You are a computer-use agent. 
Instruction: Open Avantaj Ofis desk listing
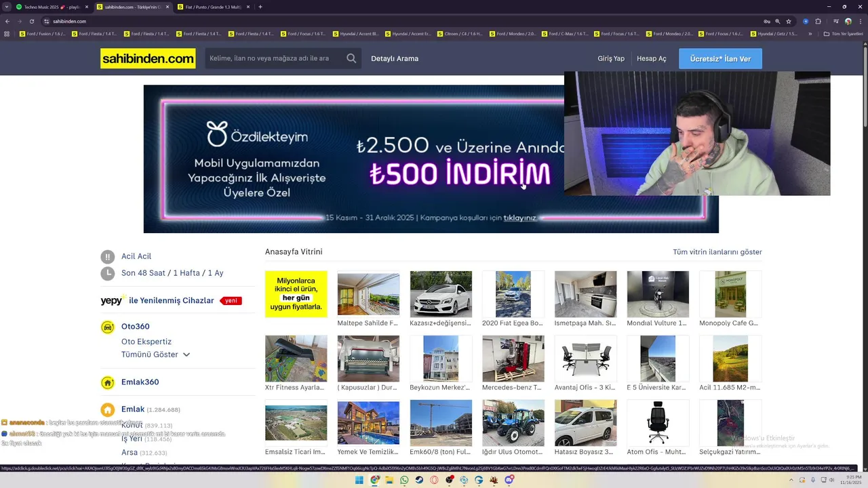585,359
